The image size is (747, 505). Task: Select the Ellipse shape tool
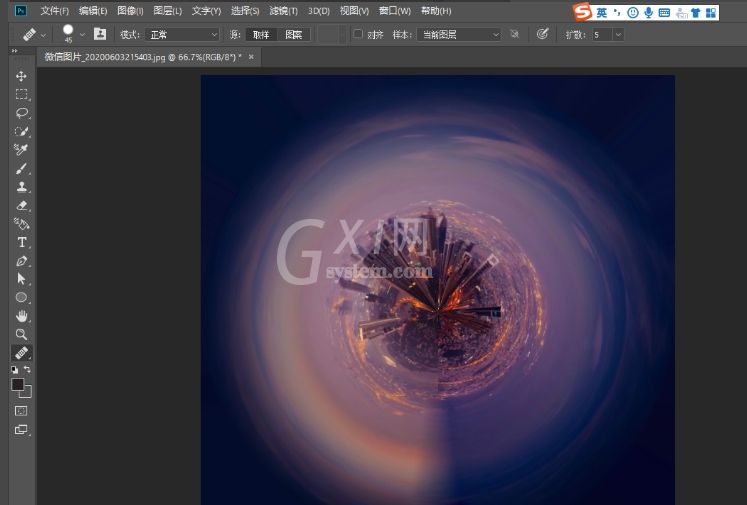tap(21, 298)
